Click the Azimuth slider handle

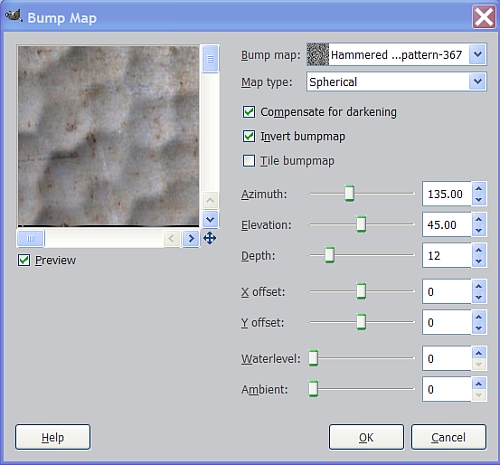(x=349, y=193)
